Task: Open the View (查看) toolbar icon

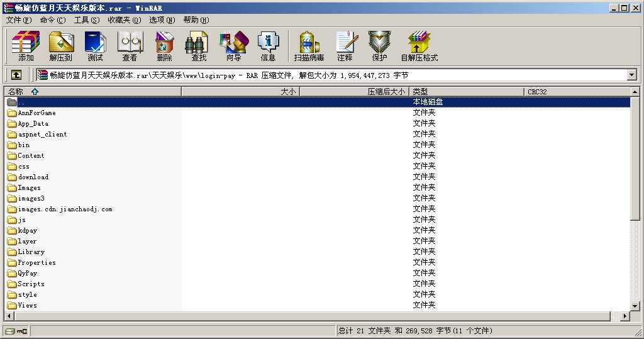Action: point(130,46)
